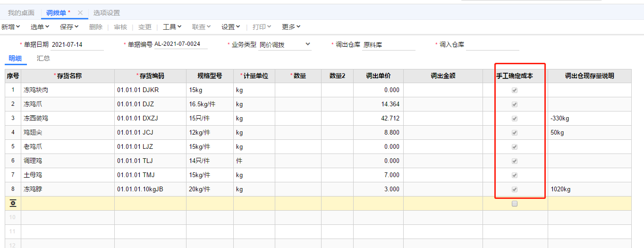This screenshot has height=248, width=644.
Task: Click the 变更 toolbar button
Action: (145, 27)
